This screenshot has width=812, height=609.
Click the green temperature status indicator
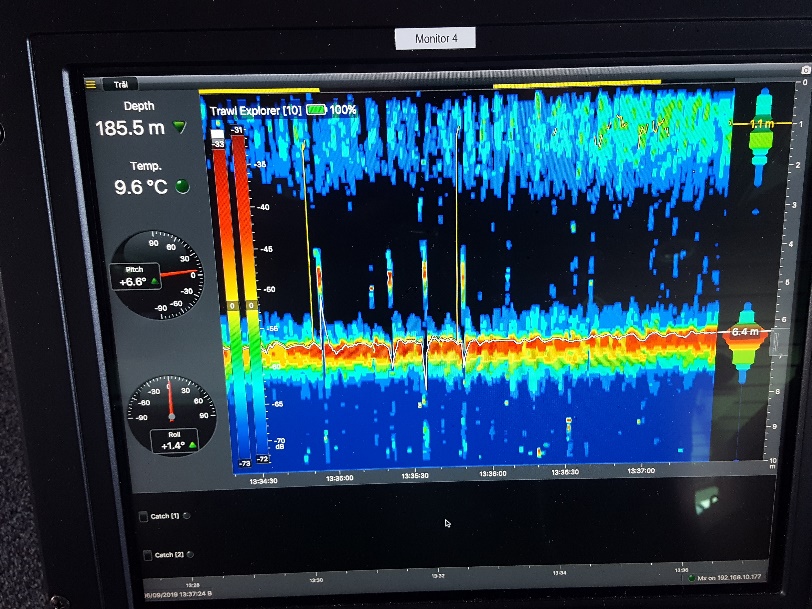(x=182, y=185)
